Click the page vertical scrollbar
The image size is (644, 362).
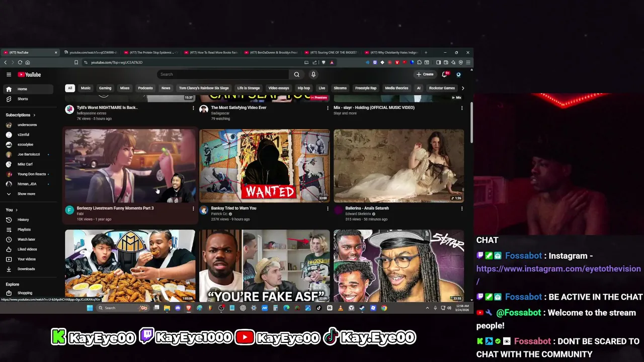(x=471, y=123)
